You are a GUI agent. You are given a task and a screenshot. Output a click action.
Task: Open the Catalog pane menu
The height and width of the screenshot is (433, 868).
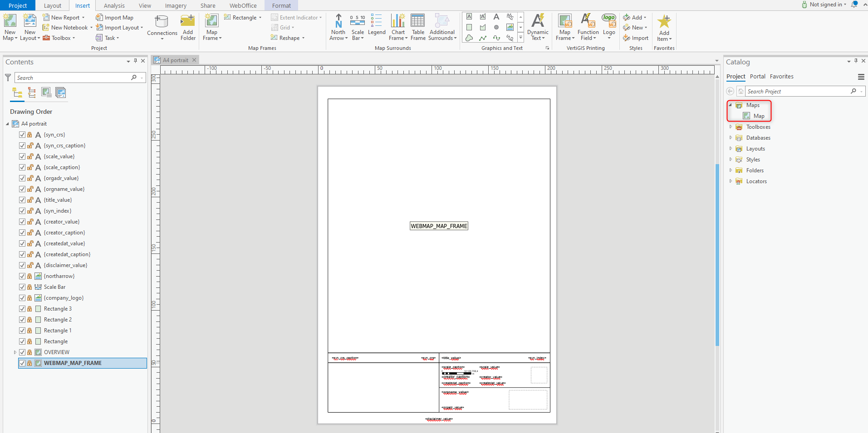coord(861,77)
